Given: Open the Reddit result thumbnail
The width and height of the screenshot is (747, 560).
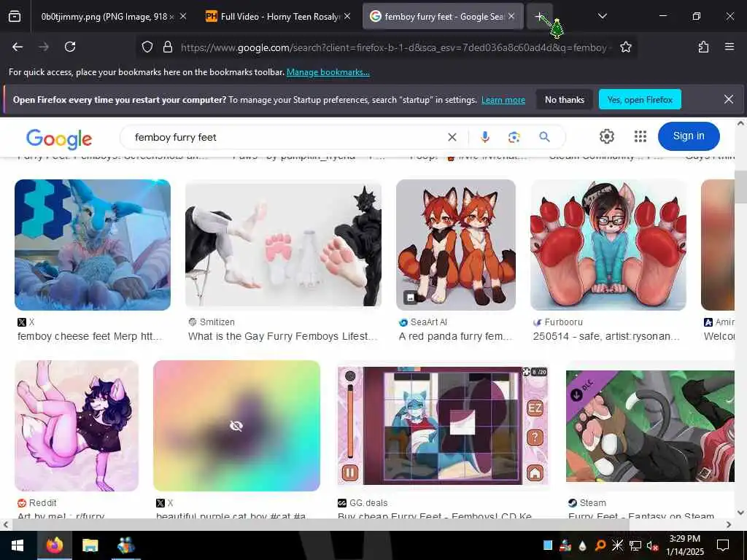Looking at the screenshot, I should tap(77, 426).
